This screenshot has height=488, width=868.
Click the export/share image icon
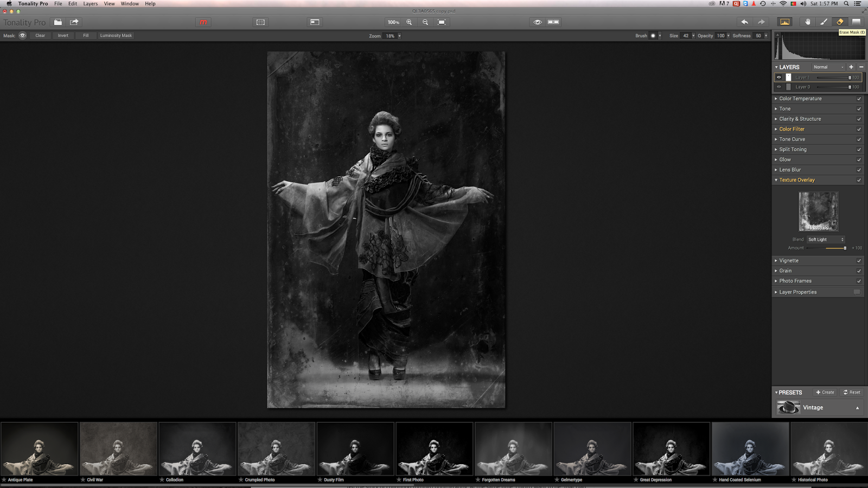(x=74, y=22)
